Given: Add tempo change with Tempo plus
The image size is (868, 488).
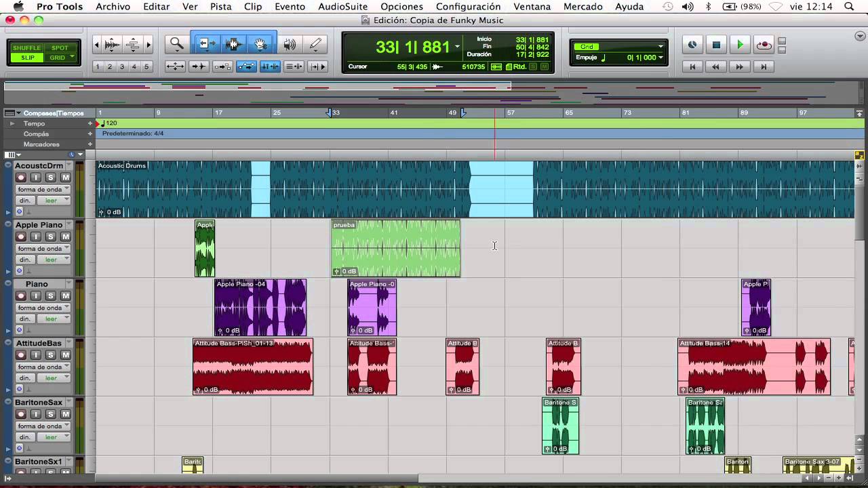Looking at the screenshot, I should point(90,123).
